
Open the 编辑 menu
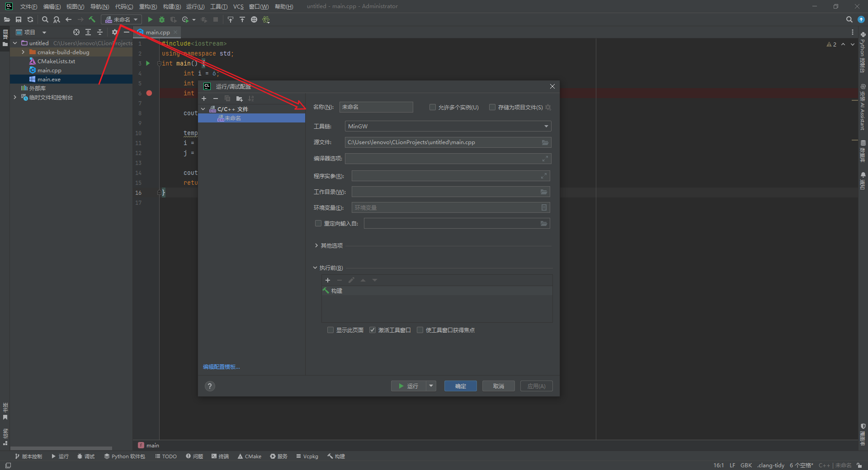tap(52, 6)
